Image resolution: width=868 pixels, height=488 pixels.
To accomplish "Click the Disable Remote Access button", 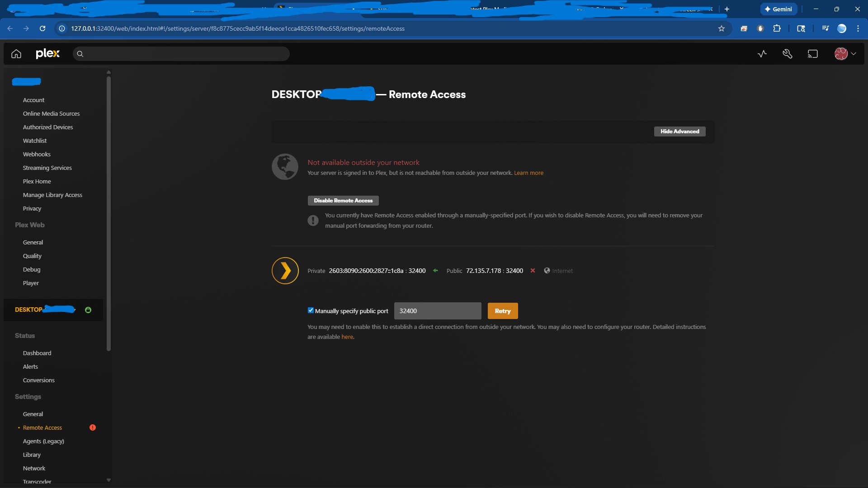I will click(343, 201).
